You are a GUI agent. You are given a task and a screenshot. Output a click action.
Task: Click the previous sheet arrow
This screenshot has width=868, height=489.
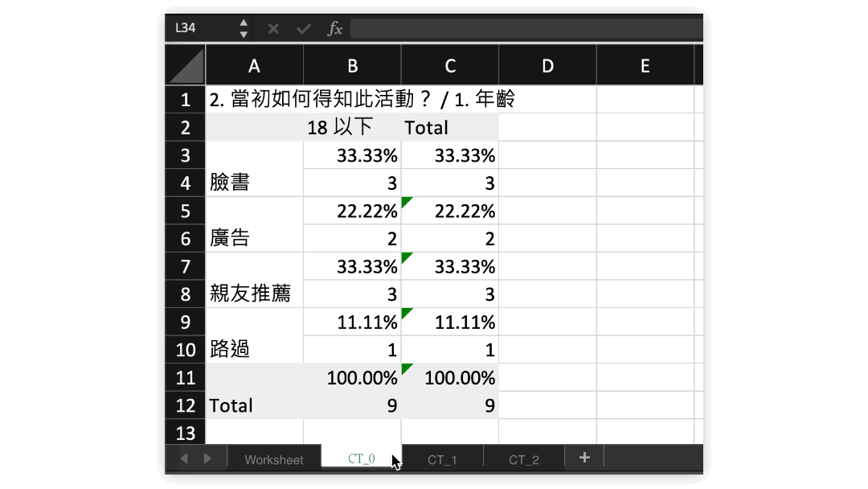tap(185, 458)
